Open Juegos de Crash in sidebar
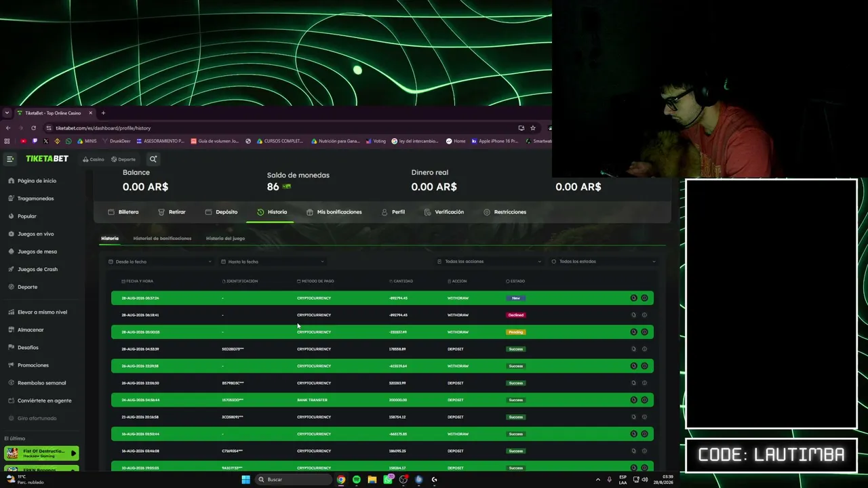Screen dimensions: 868x488 click(x=37, y=269)
